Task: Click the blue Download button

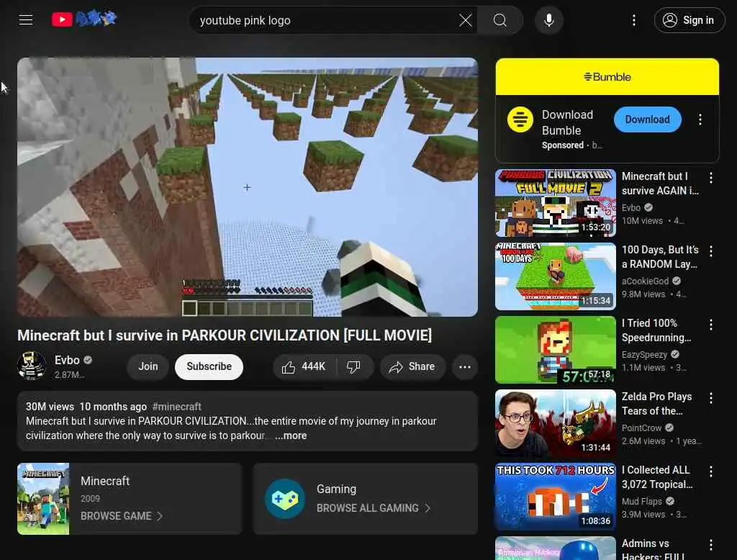Action: (x=647, y=119)
